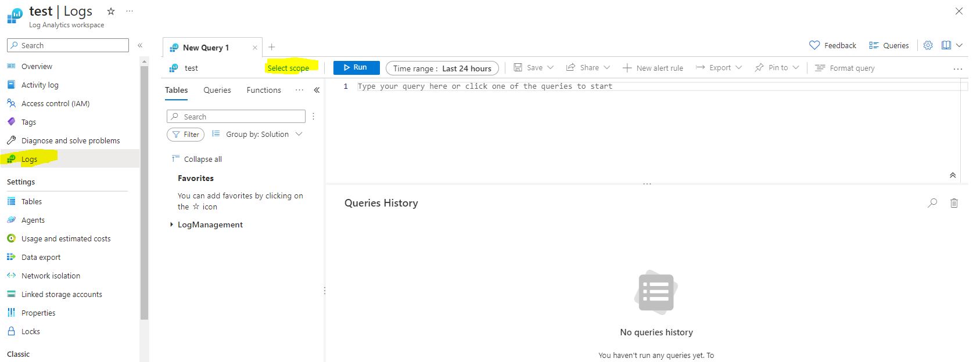This screenshot has height=362, width=980.
Task: Open Locks settings
Action: [x=30, y=331]
